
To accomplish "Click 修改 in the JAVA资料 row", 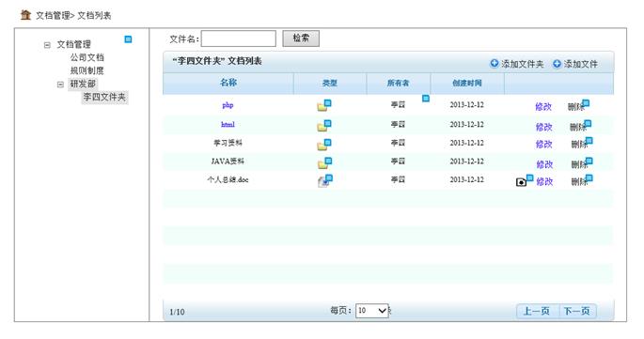I will [x=544, y=164].
